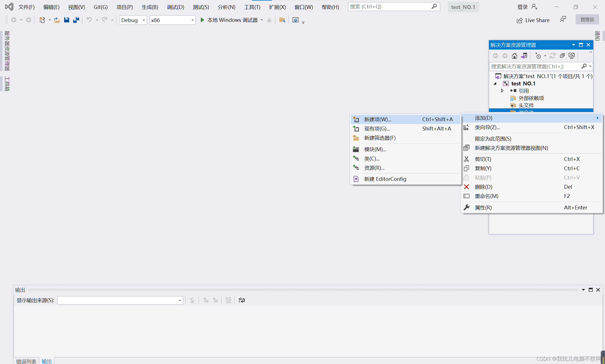Expand the 引用 references tree node

click(x=502, y=91)
